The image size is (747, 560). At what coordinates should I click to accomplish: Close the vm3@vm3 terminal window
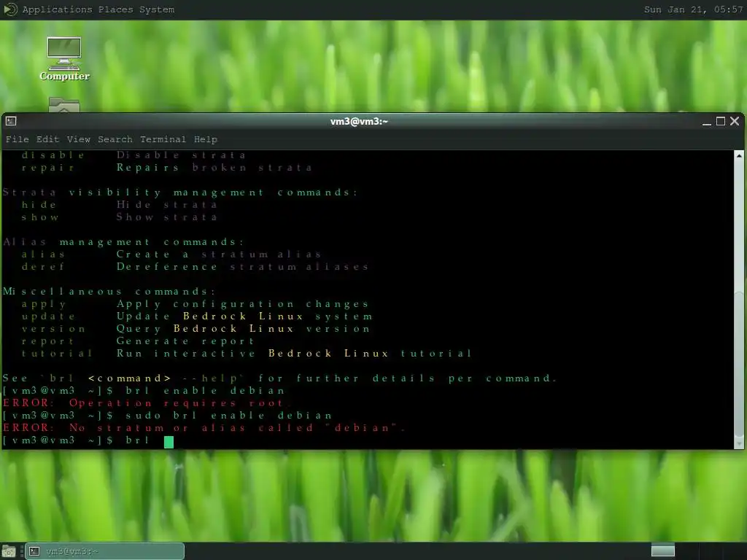pos(735,122)
